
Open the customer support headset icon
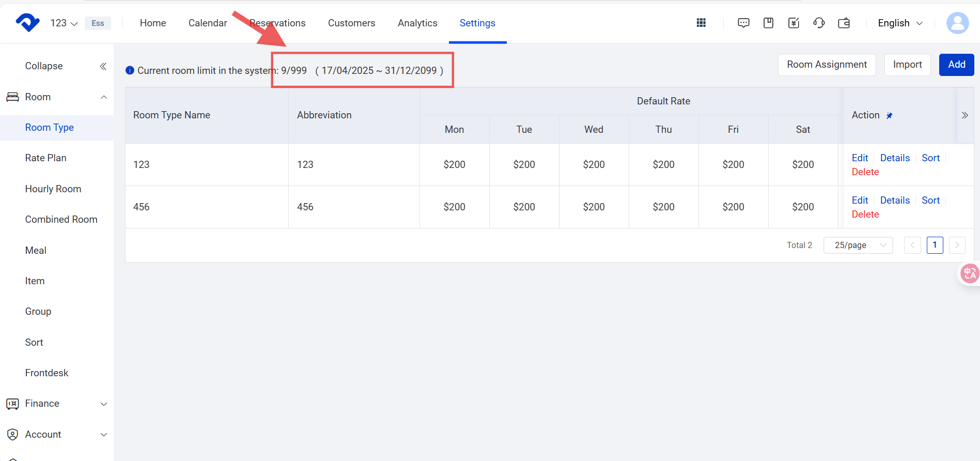coord(819,23)
